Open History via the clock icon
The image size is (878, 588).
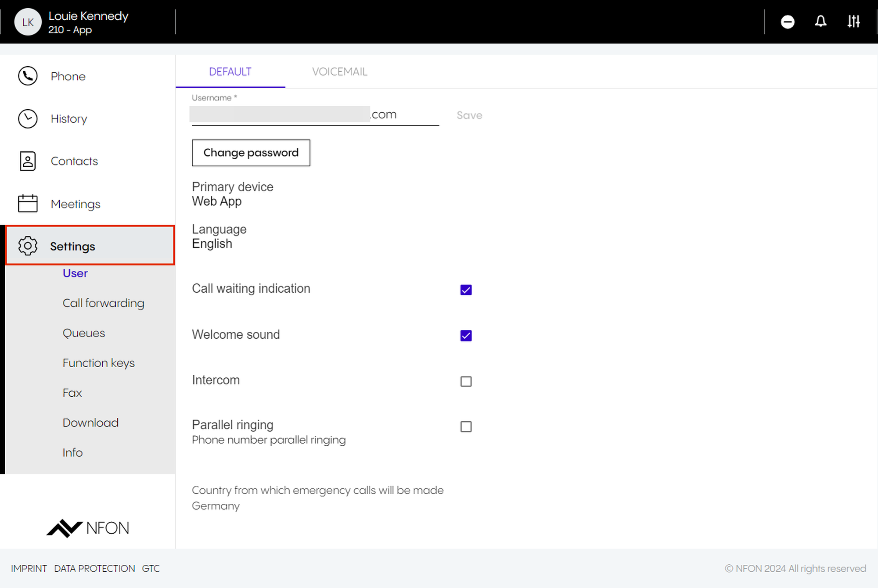pyautogui.click(x=28, y=118)
